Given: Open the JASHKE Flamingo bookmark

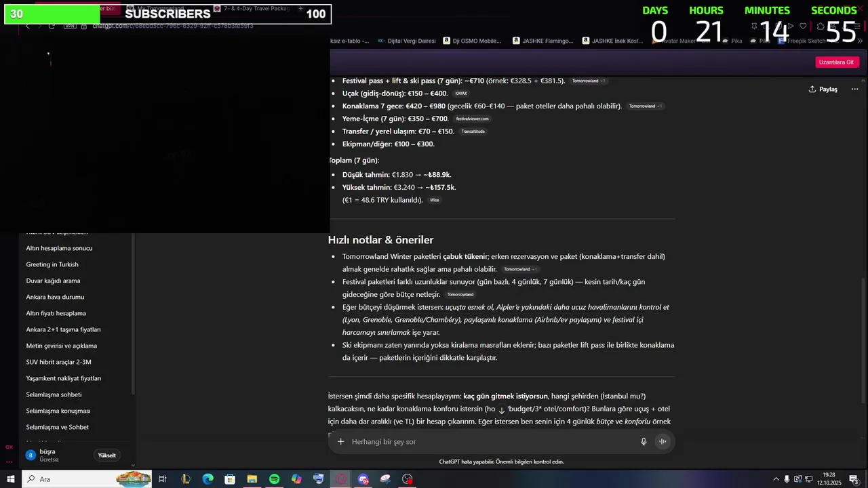Looking at the screenshot, I should point(543,41).
